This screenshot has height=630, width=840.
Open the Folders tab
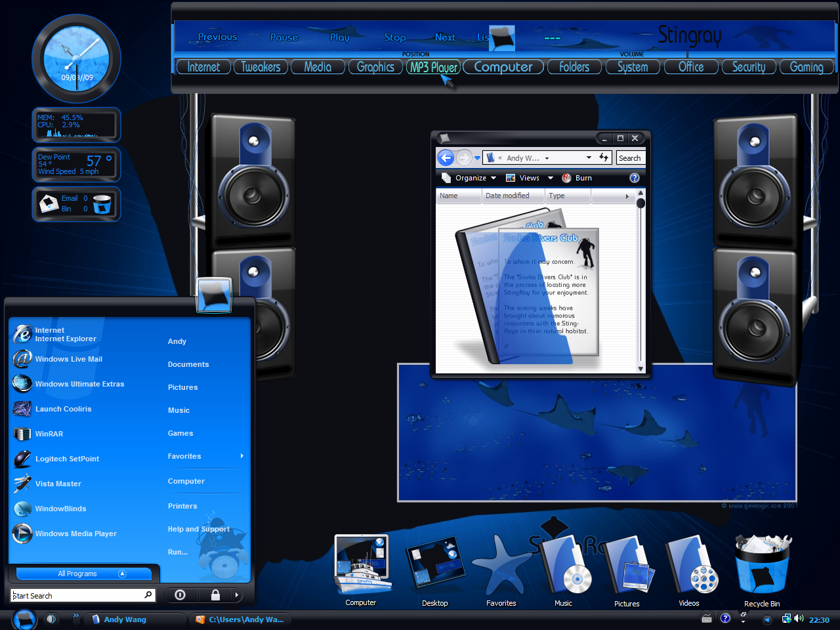point(574,67)
